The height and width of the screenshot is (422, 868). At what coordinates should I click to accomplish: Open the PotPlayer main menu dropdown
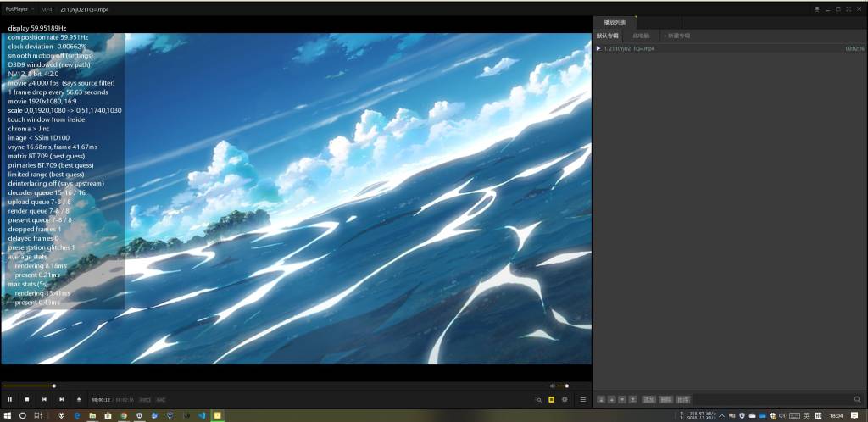coord(20,9)
